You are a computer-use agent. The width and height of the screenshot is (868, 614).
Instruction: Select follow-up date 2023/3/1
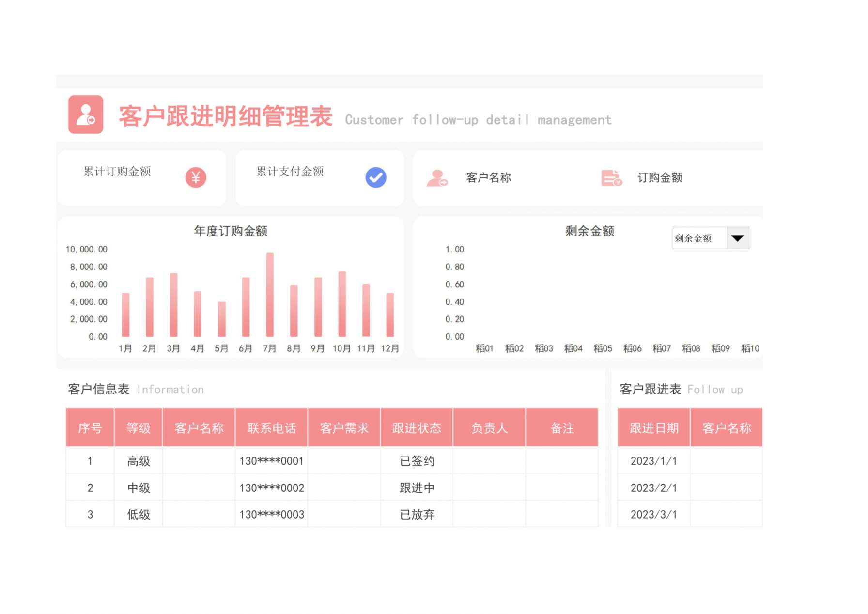pyautogui.click(x=654, y=514)
